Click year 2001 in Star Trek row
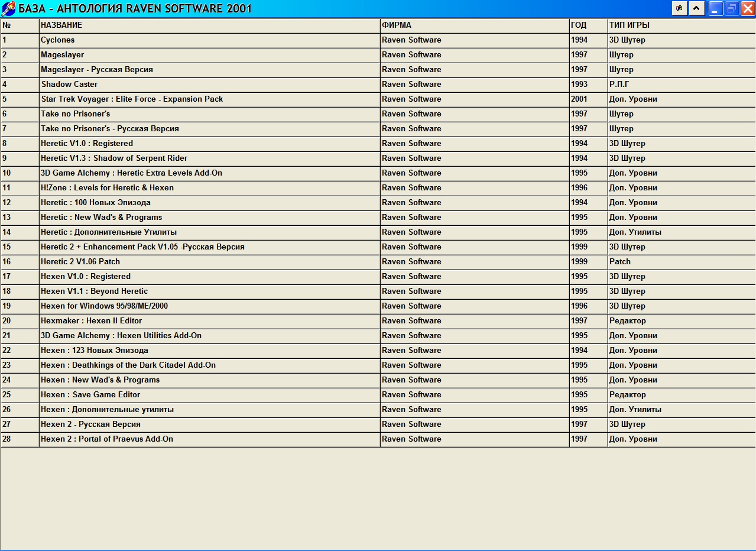The image size is (756, 551). click(x=579, y=99)
